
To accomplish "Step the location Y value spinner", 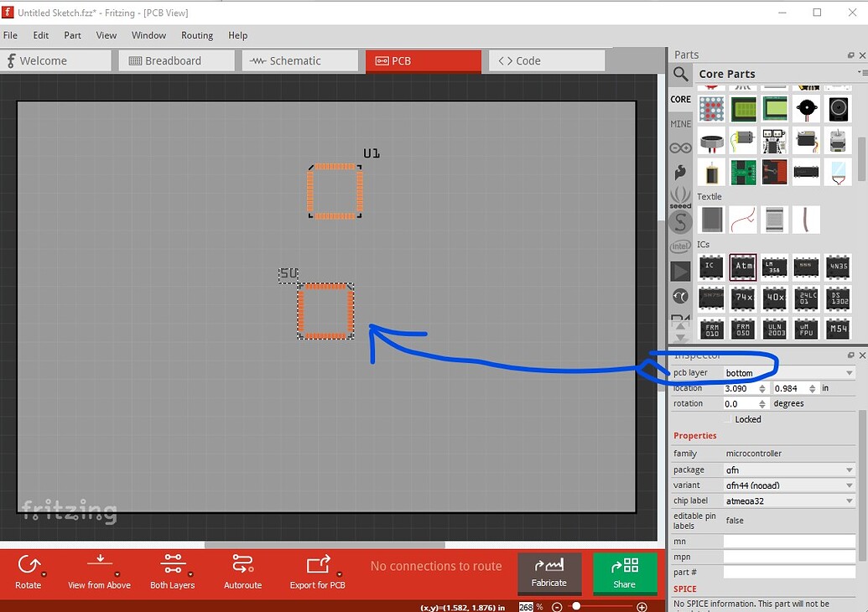I will 812,388.
